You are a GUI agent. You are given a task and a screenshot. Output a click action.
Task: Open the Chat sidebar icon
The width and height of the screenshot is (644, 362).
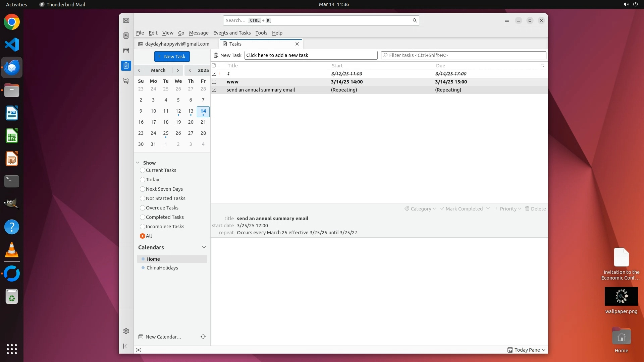coord(126,81)
